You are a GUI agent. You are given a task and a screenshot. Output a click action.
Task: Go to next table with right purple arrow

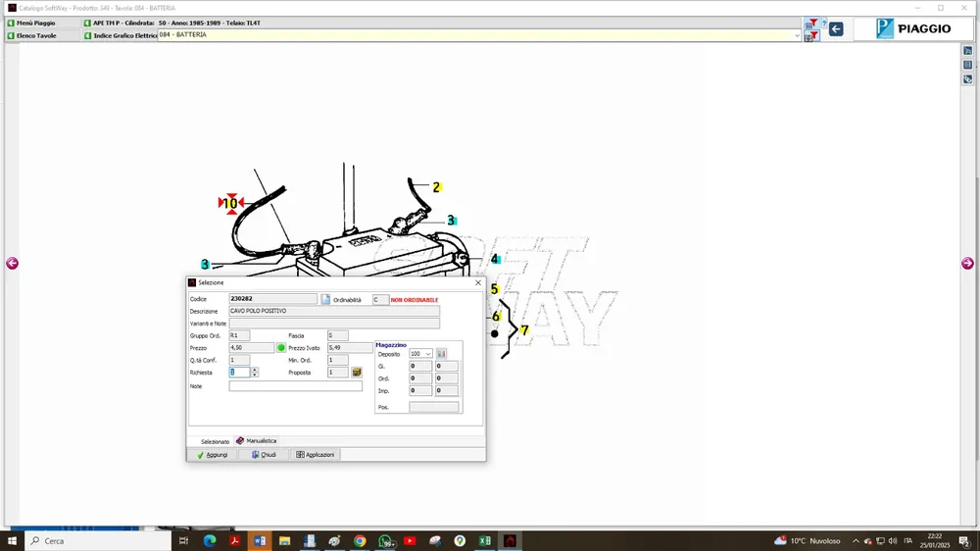click(x=967, y=264)
